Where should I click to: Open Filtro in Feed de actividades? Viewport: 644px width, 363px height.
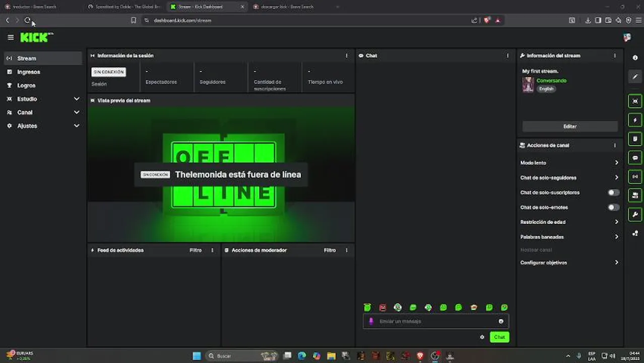[x=196, y=250]
